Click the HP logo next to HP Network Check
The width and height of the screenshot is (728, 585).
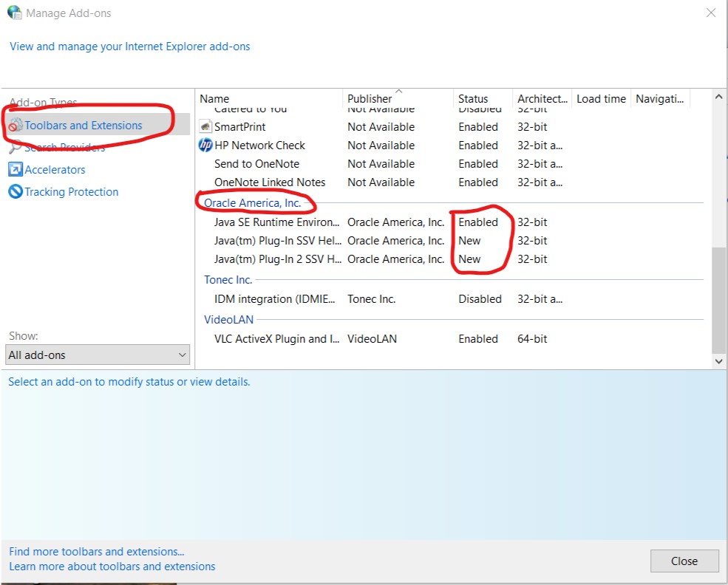[205, 145]
